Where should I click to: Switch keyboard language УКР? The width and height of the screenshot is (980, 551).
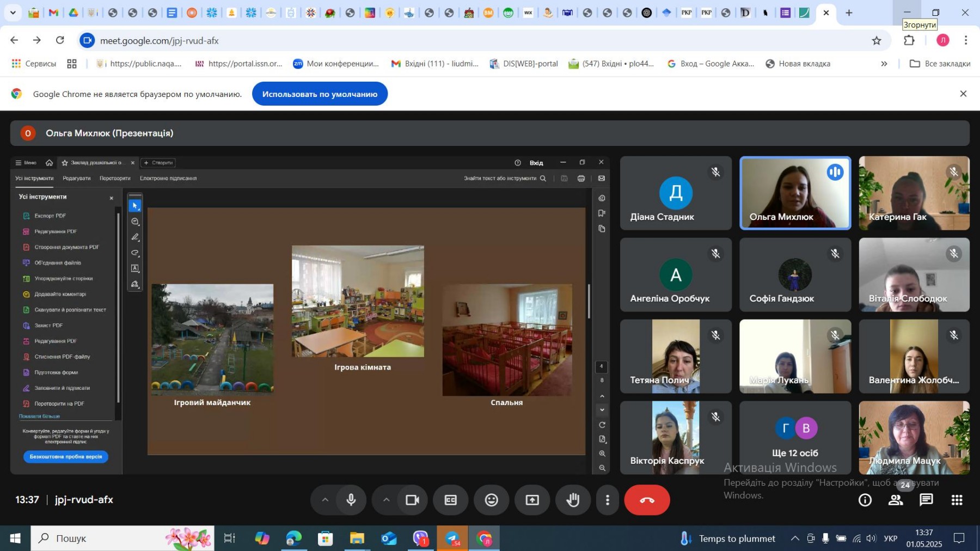[891, 538]
